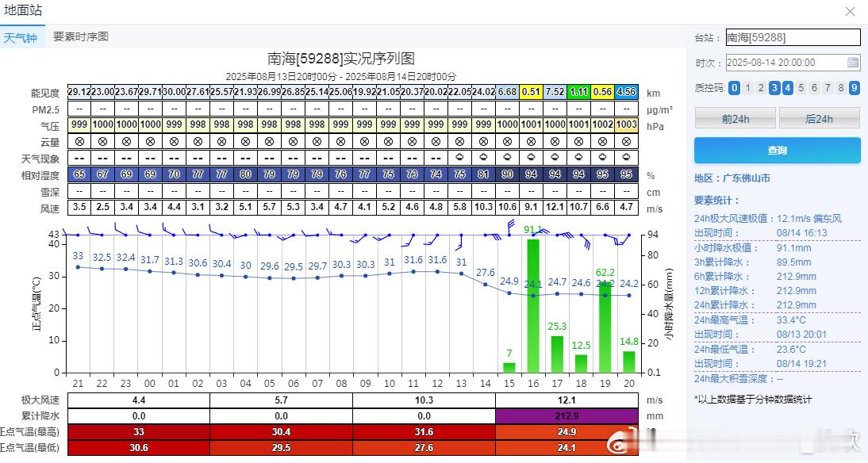Click the green 1.11 visibility cell
Screen dimensions: 868x463
tap(578, 92)
